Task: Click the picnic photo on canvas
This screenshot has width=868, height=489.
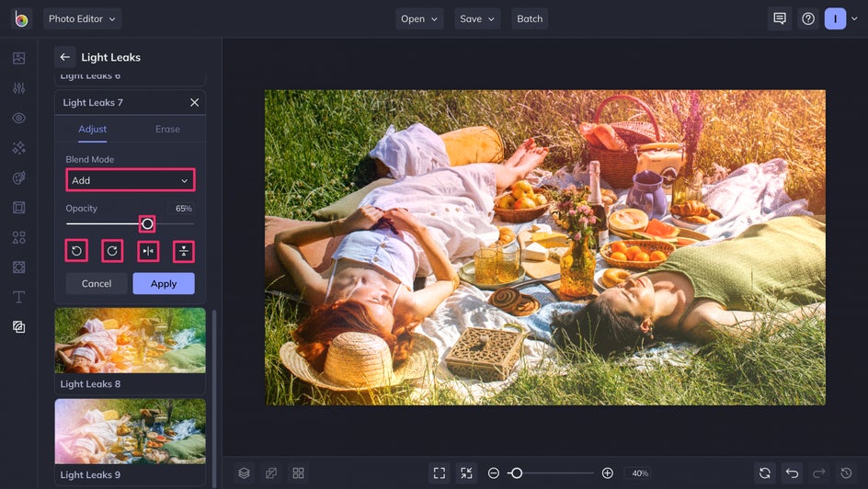Action: (x=545, y=247)
